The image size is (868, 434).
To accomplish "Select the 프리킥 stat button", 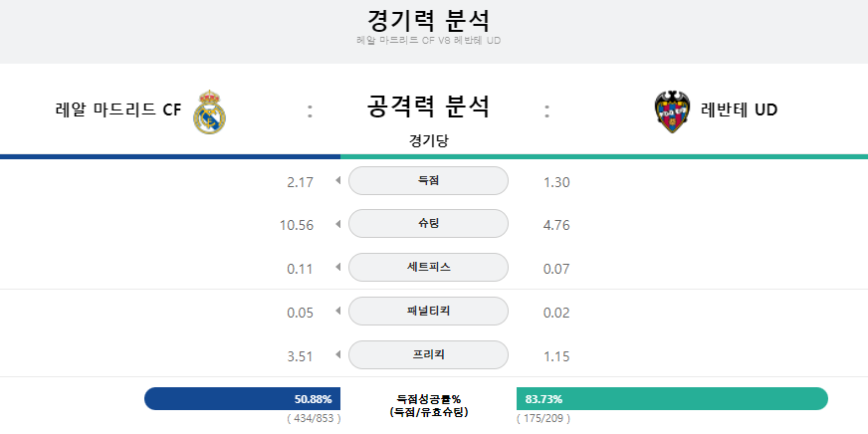I will pos(428,354).
